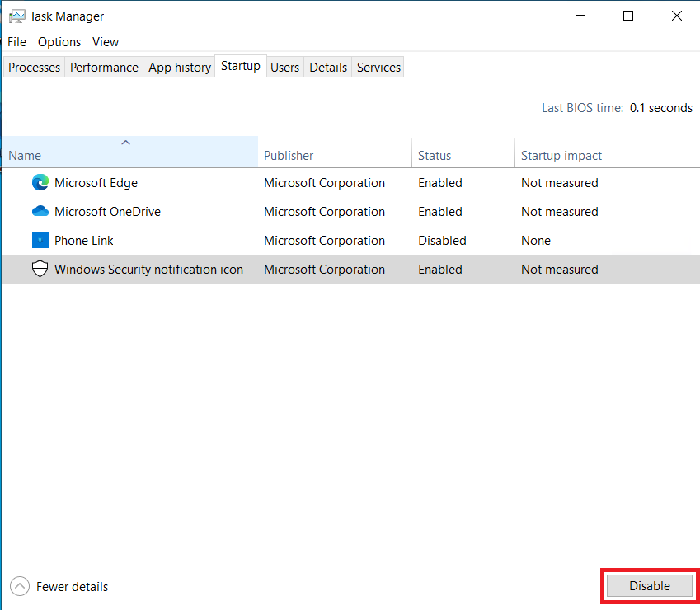
Task: Open the View menu
Action: click(106, 42)
